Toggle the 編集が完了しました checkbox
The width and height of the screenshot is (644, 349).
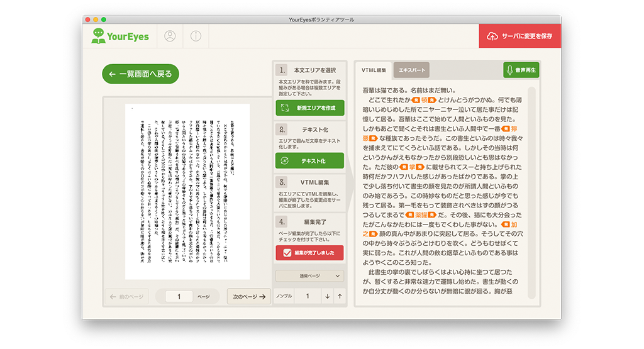coord(287,253)
